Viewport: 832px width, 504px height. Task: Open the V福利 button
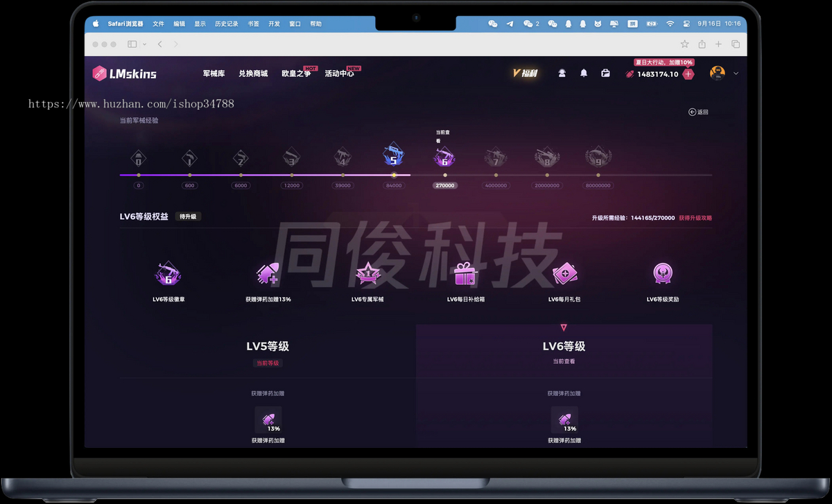[525, 73]
